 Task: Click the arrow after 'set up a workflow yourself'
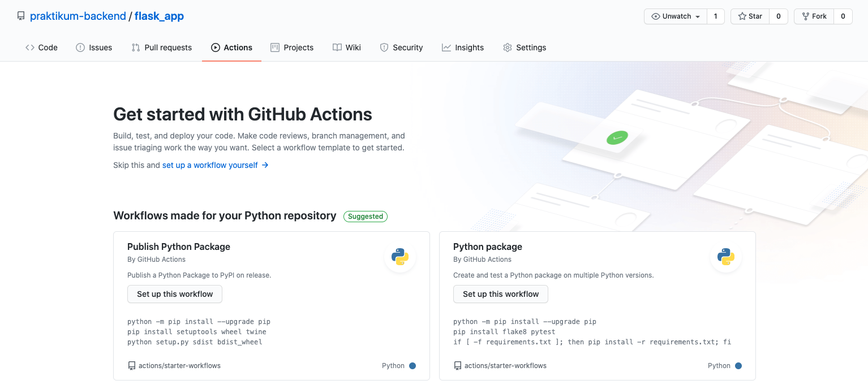[265, 165]
